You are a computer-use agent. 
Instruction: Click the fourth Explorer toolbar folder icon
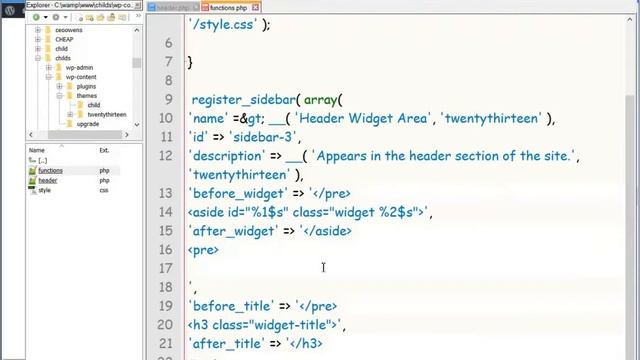coord(111,18)
